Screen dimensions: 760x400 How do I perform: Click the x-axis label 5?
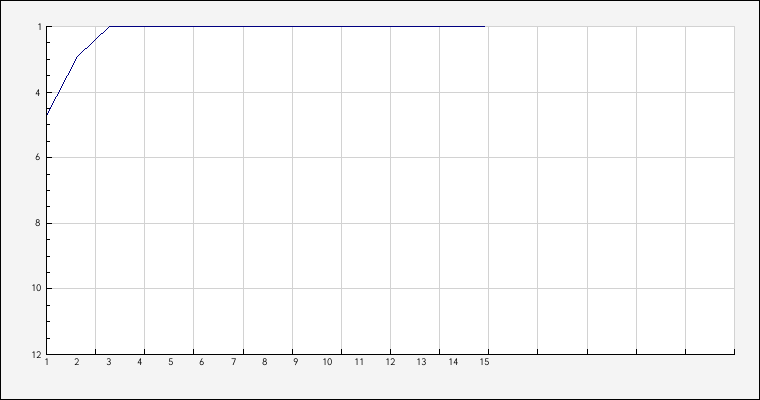pos(171,362)
